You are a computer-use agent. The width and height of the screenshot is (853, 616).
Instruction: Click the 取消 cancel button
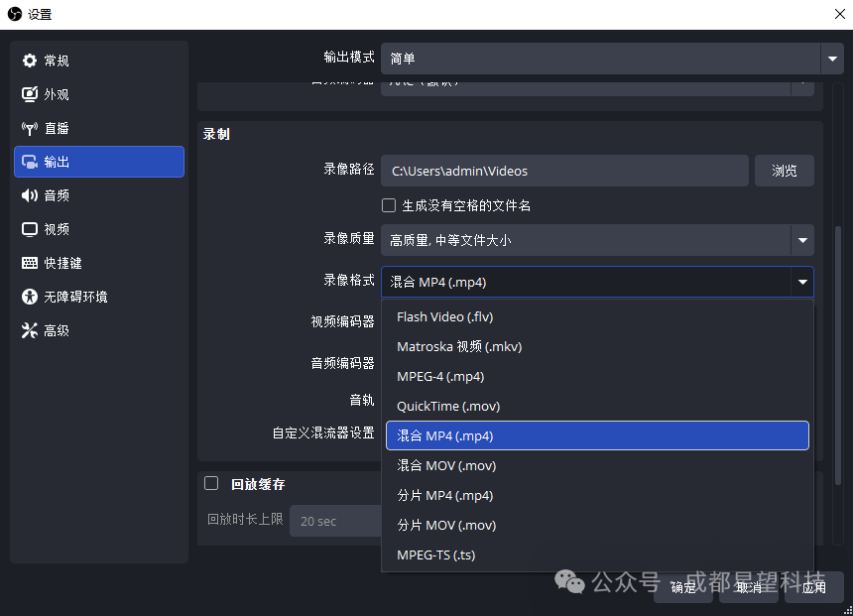[x=749, y=587]
